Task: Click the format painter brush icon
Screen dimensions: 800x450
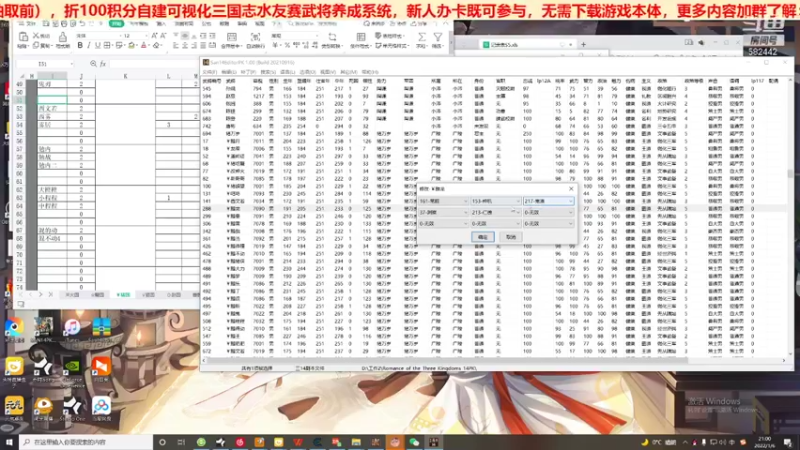Action: point(62,37)
